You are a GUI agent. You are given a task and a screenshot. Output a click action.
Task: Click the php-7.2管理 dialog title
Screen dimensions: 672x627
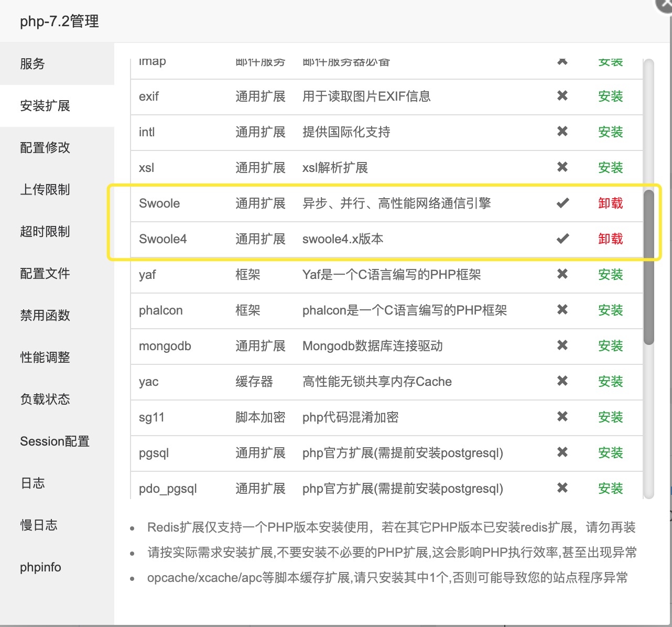59,21
